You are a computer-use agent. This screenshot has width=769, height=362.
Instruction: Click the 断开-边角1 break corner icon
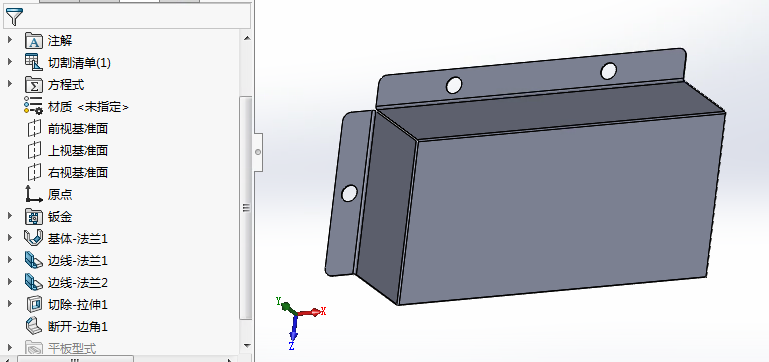(x=34, y=326)
